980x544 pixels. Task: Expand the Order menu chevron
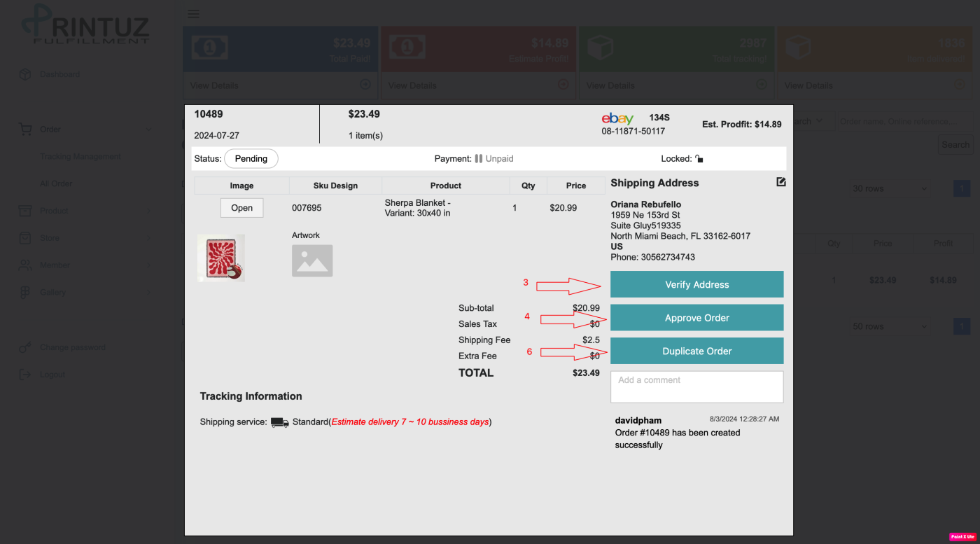[148, 129]
